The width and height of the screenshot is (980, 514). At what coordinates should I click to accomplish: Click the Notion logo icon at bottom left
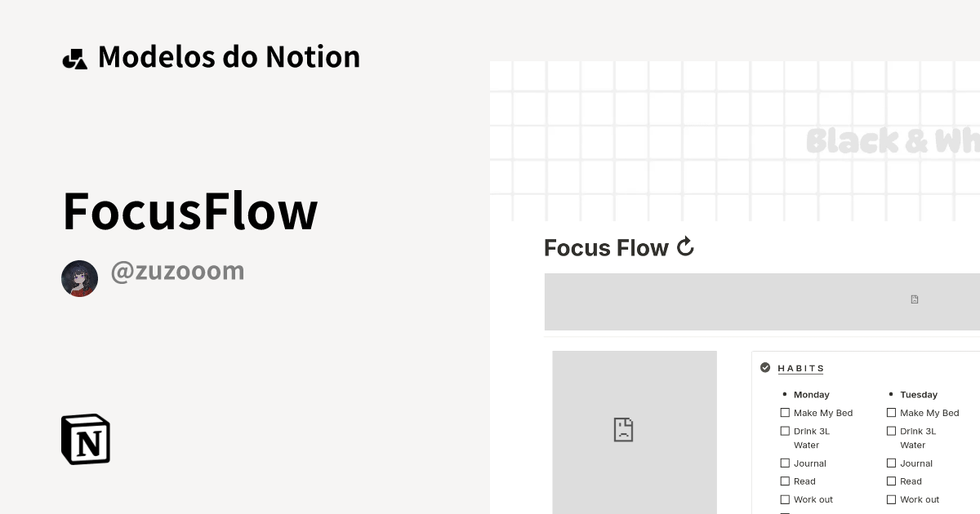[x=84, y=439]
